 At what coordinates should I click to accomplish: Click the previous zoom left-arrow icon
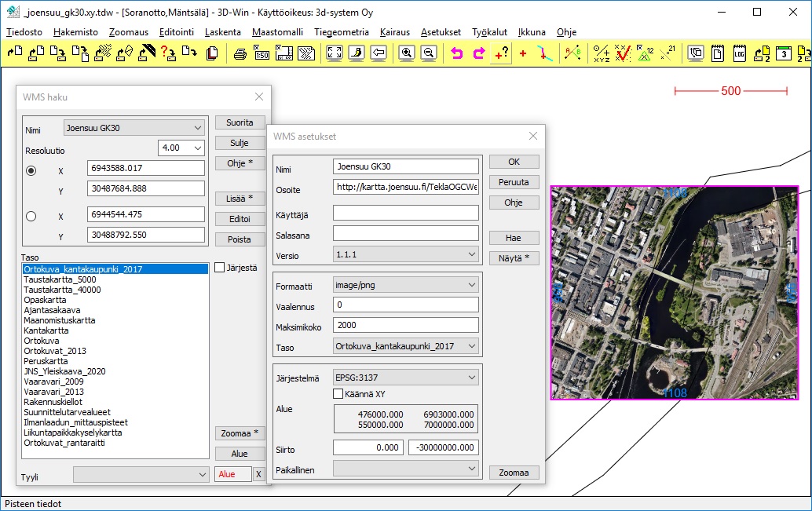click(379, 53)
